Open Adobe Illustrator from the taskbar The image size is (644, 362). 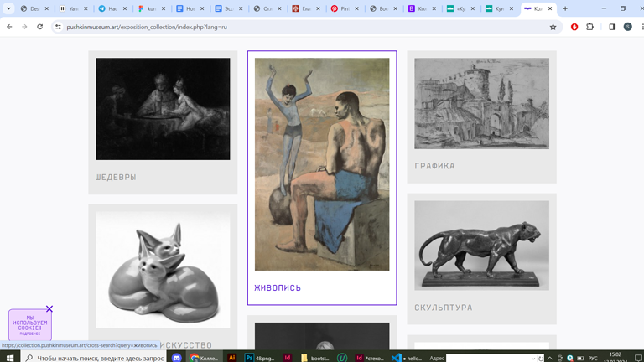click(x=231, y=358)
